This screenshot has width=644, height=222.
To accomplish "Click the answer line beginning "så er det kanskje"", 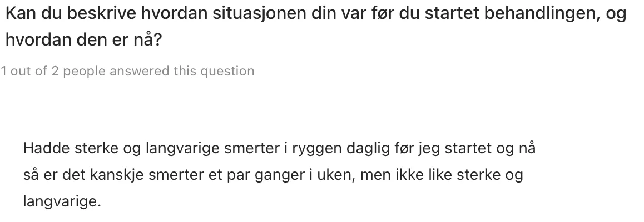I will coord(273,175).
